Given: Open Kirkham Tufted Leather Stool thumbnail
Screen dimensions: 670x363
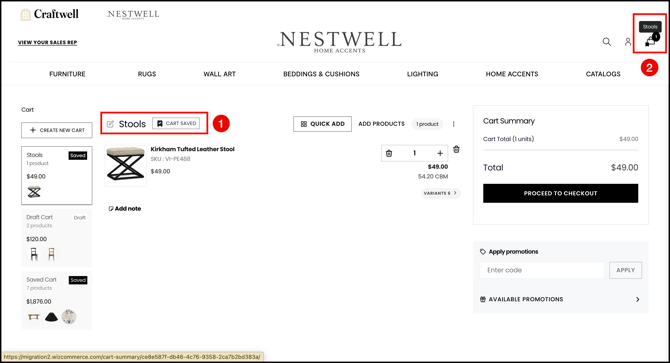Looking at the screenshot, I should pyautogui.click(x=126, y=166).
